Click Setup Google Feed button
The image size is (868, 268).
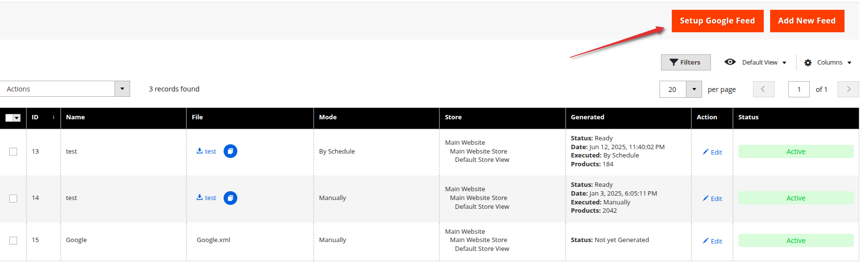point(717,21)
